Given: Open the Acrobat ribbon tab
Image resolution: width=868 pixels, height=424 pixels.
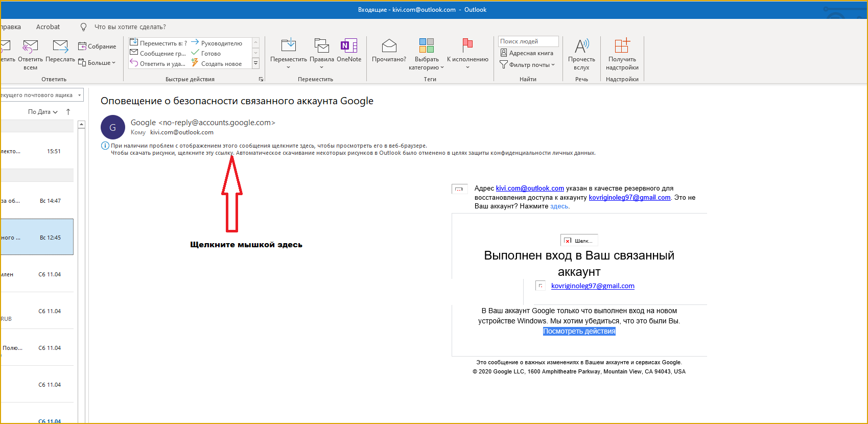Looking at the screenshot, I should click(x=48, y=27).
